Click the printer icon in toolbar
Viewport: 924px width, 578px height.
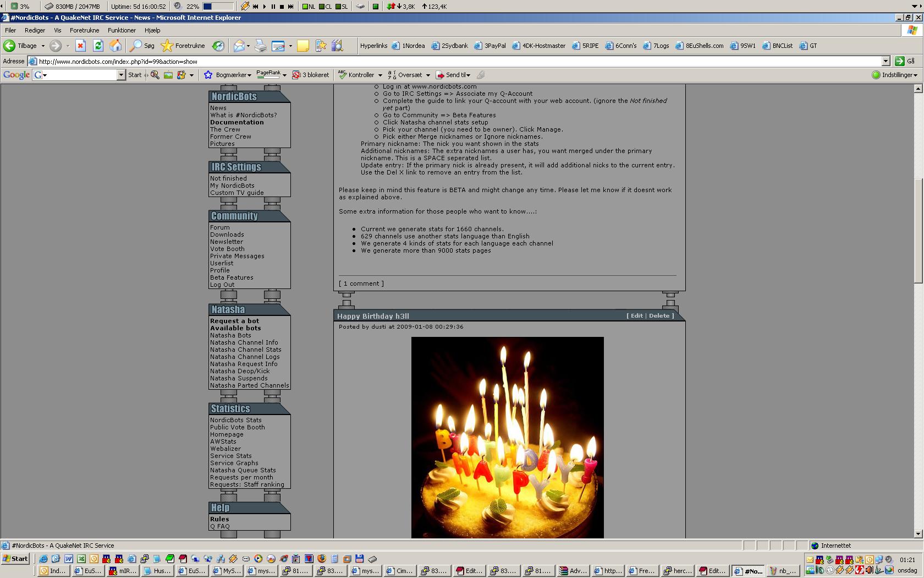[260, 46]
